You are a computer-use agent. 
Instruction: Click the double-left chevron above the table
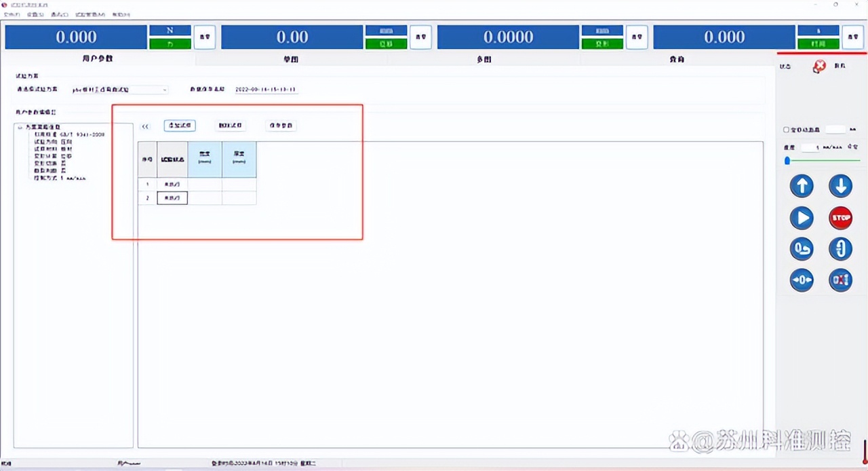(x=145, y=126)
